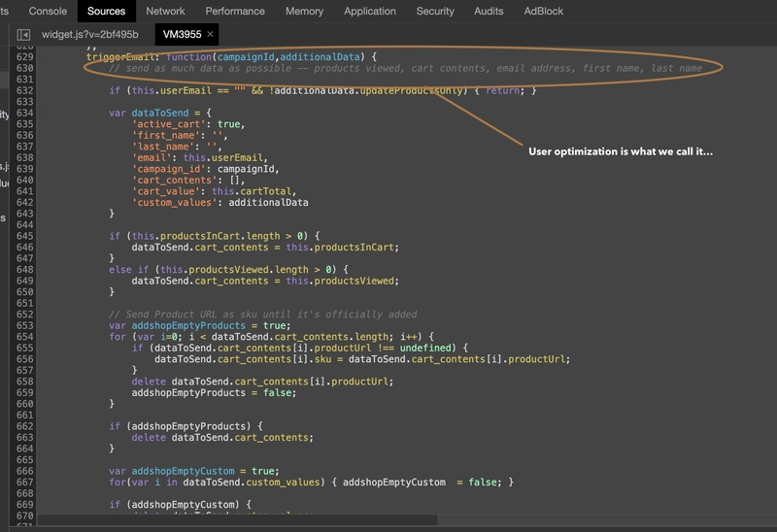The image size is (777, 532).
Task: Click 'this.cartTotal' value
Action: click(252, 191)
